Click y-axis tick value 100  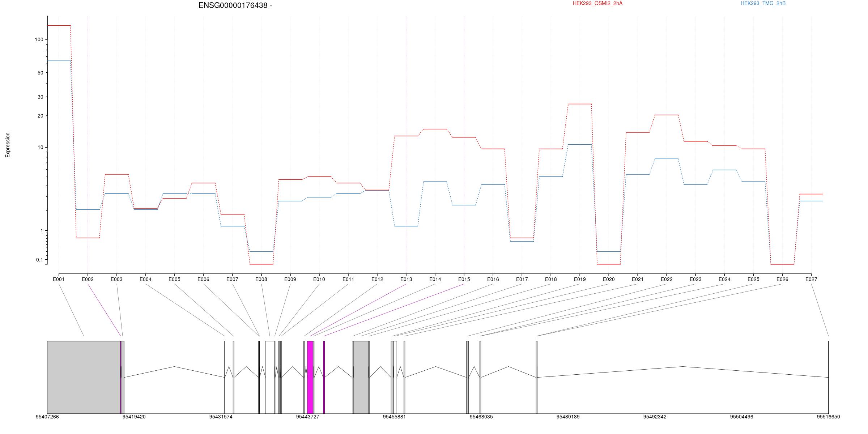[39, 39]
